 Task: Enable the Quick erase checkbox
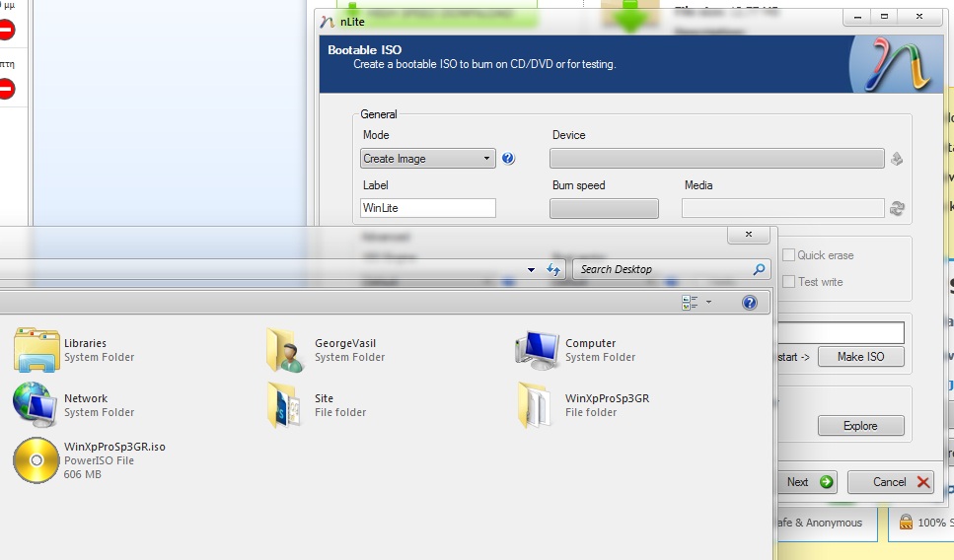tap(788, 255)
